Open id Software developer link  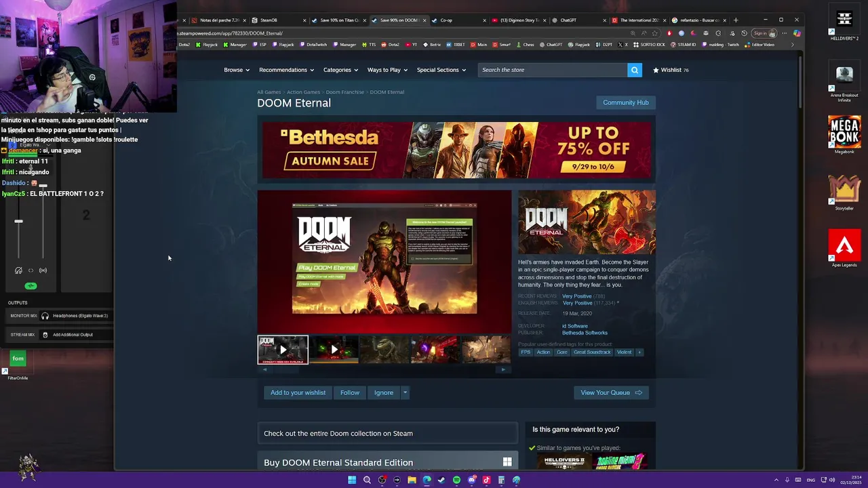(575, 326)
